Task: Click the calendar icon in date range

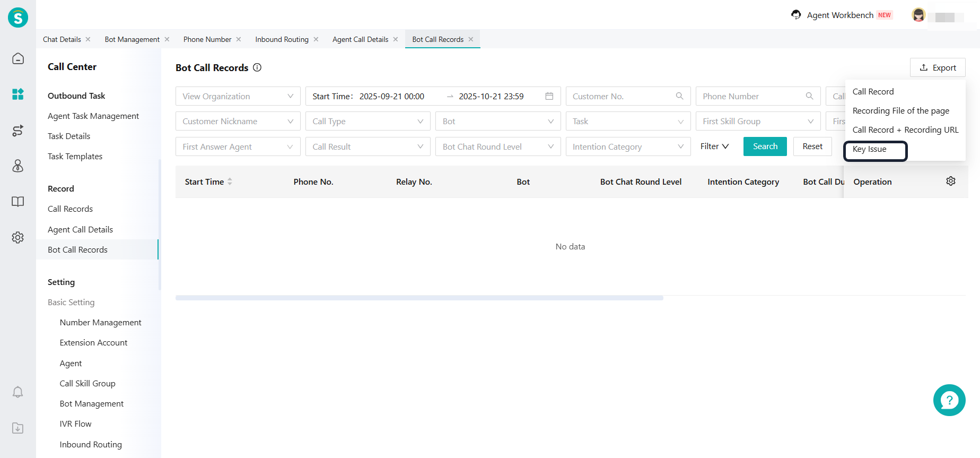Action: tap(549, 96)
